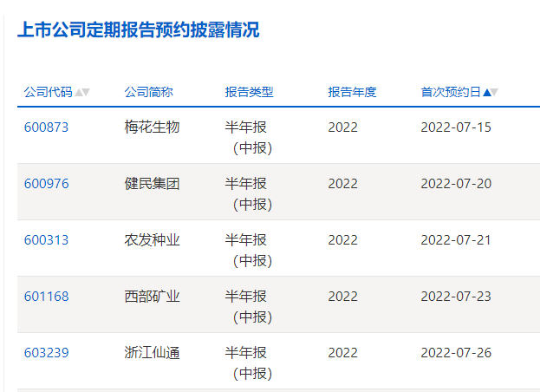540x392 pixels.
Task: Click the 上市公司定期报告预约披露情况 page title
Action: (138, 30)
